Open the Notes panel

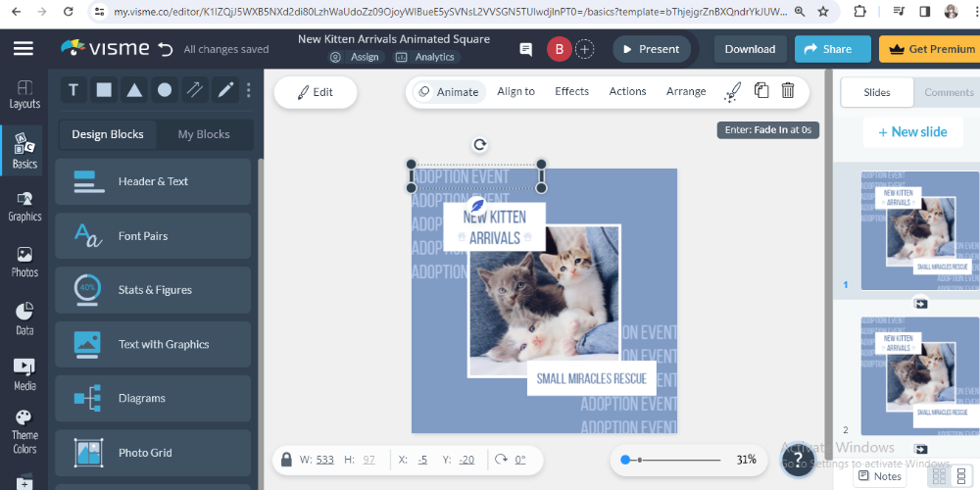pyautogui.click(x=880, y=476)
